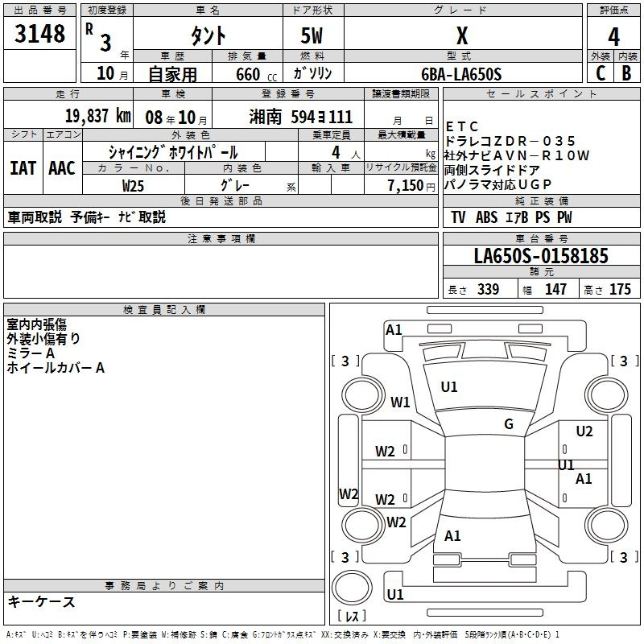Click W1 mark on car diagram

click(400, 402)
